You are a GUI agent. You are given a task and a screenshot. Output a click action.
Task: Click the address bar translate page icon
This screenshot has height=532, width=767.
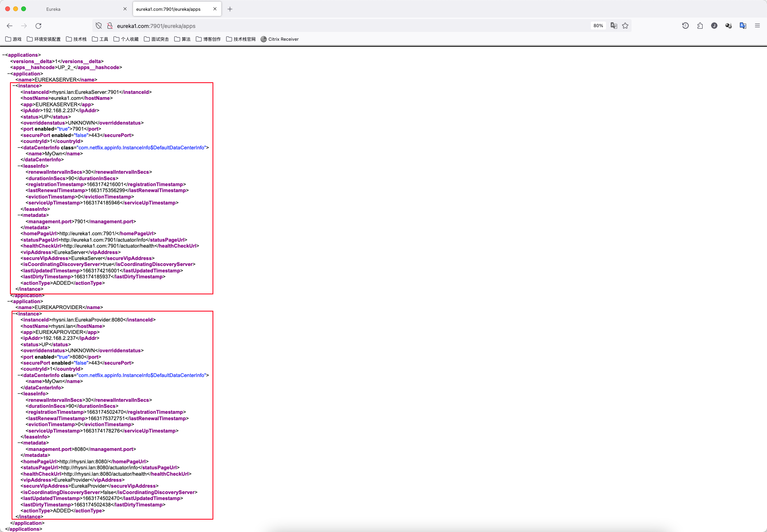[614, 26]
